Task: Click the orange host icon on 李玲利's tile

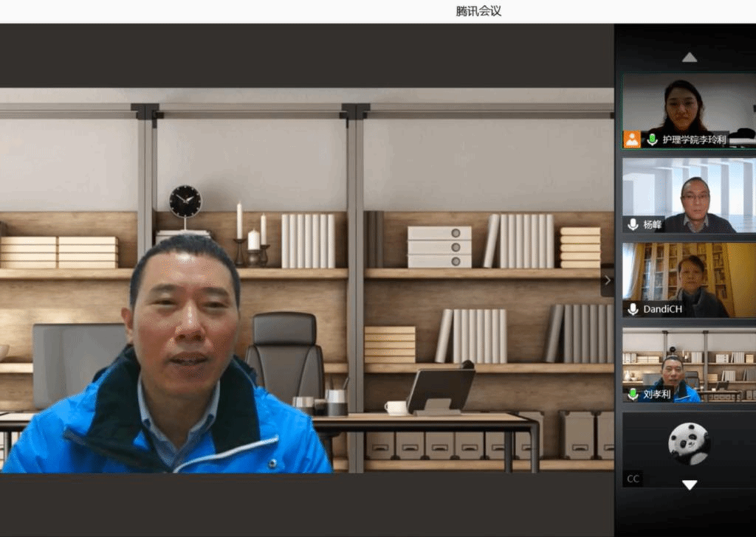Action: tap(632, 139)
